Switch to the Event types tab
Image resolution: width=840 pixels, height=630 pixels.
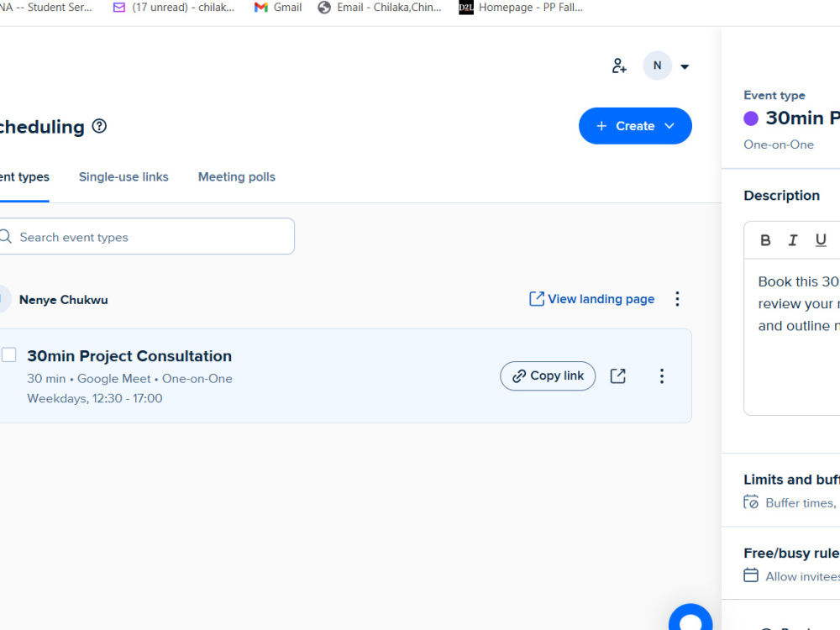coord(24,177)
